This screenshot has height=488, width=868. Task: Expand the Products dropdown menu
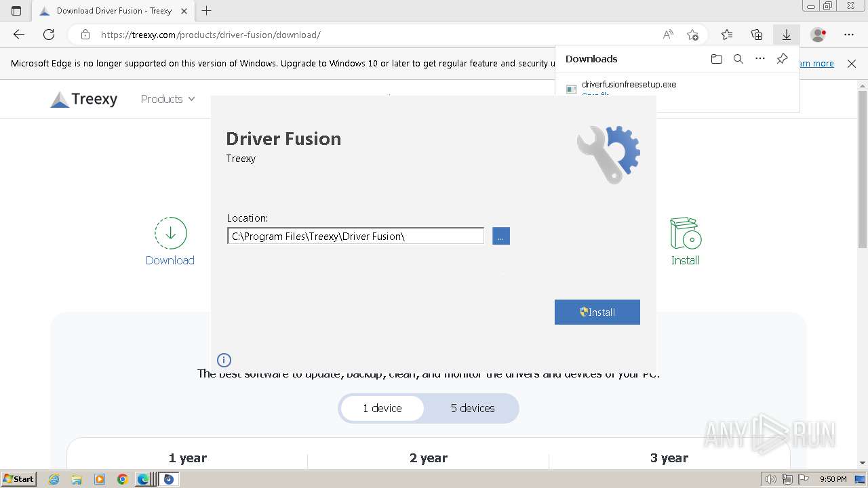pyautogui.click(x=167, y=99)
